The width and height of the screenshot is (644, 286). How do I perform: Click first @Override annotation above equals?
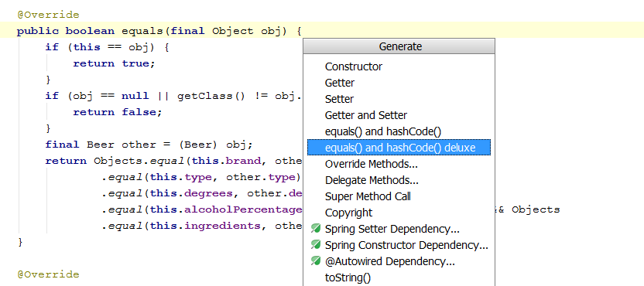pyautogui.click(x=48, y=15)
